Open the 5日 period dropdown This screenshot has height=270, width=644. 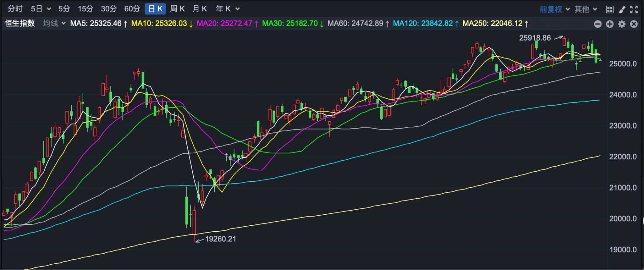pos(41,9)
